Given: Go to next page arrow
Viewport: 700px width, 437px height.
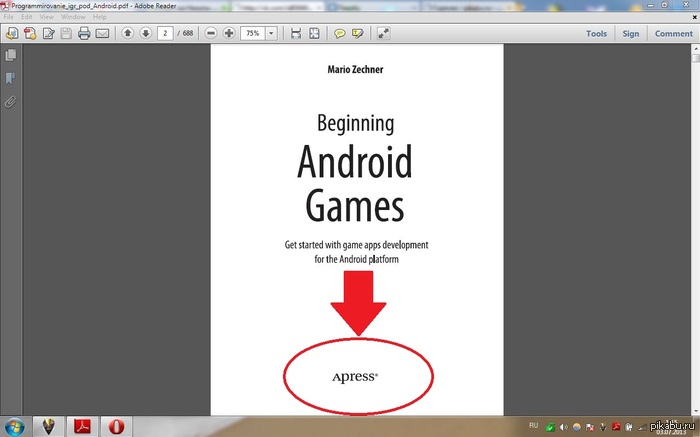Looking at the screenshot, I should [146, 33].
